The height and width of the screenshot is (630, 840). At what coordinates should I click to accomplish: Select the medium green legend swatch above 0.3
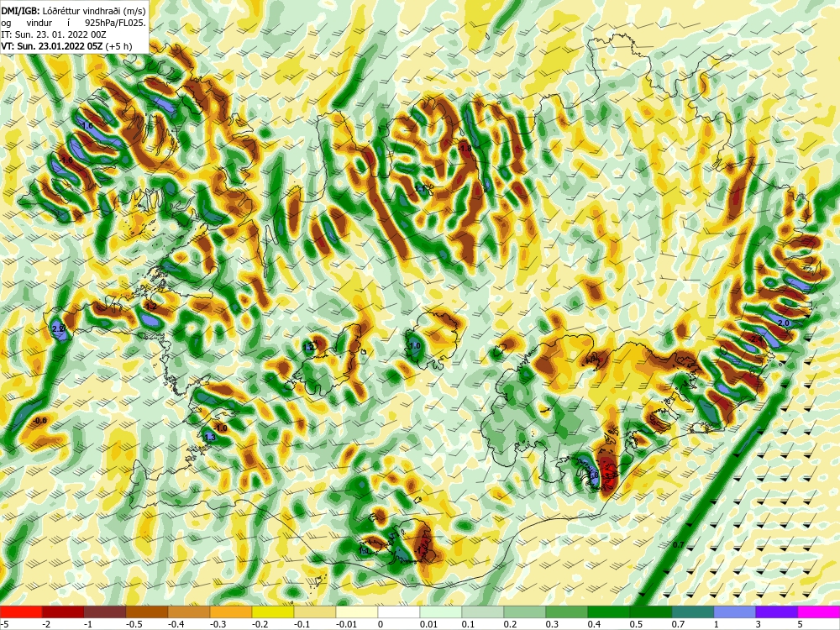coord(567,612)
